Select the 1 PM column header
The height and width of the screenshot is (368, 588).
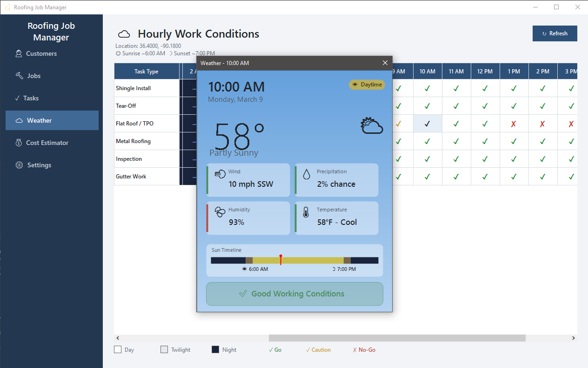[x=514, y=72]
